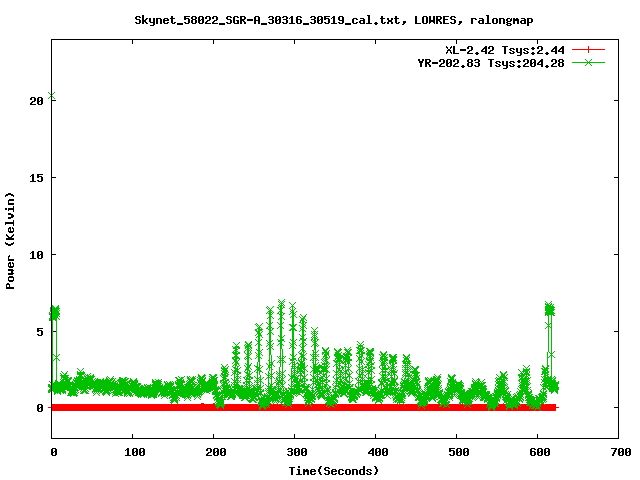Click the x-axis tick label '200'
The height and width of the screenshot is (480, 640).
coord(216,452)
